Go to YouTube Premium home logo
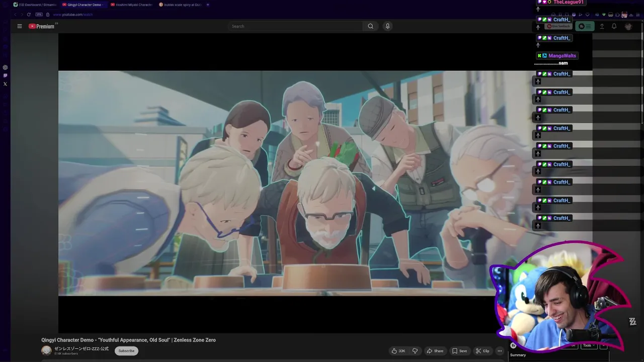The width and height of the screenshot is (644, 362). (42, 26)
